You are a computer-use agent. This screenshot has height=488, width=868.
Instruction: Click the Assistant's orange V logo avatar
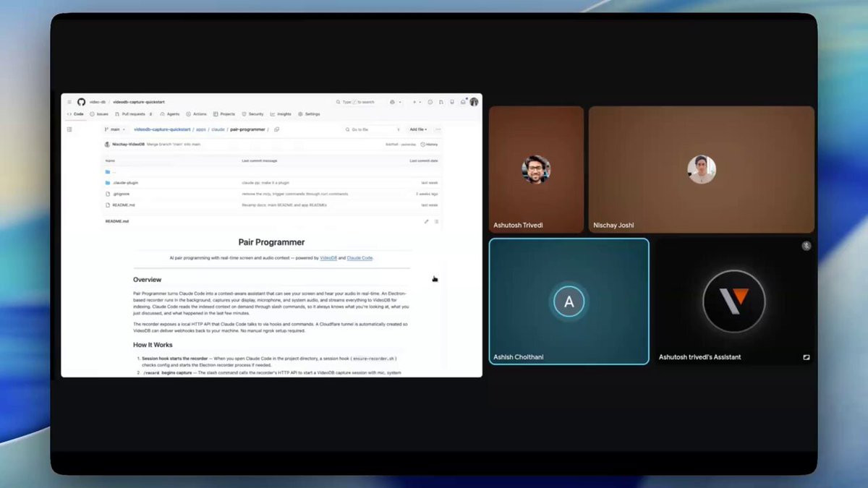pos(734,301)
